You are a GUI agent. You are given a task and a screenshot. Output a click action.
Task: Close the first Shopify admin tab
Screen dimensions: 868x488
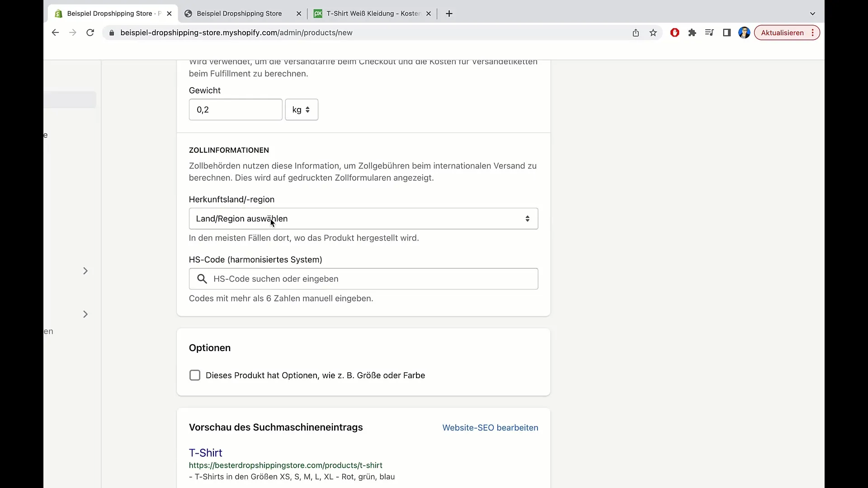169,14
